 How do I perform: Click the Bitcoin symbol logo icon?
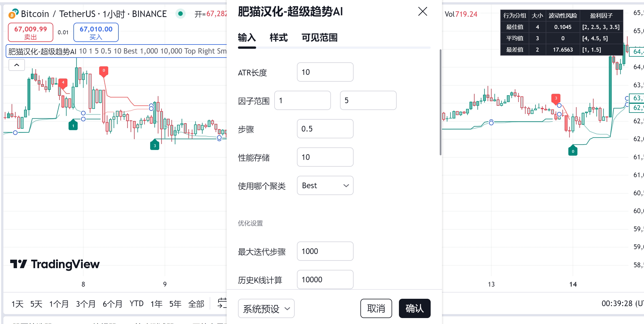13,14
